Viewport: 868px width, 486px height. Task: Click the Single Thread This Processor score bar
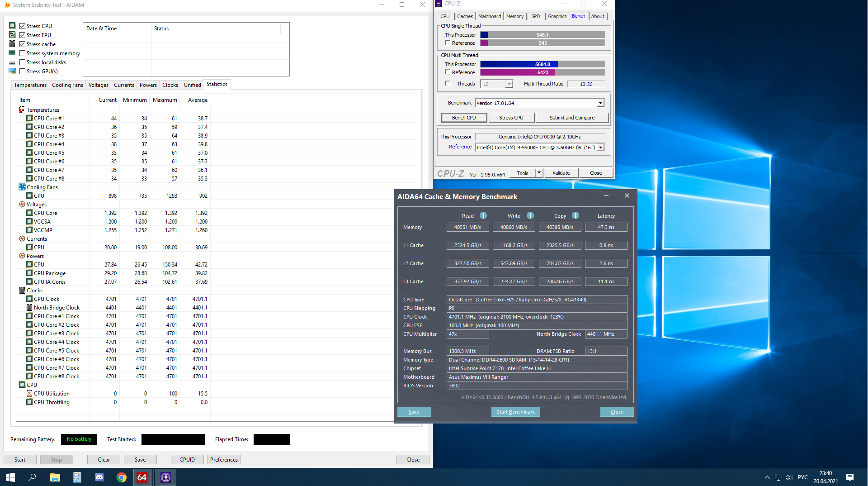[x=542, y=34]
